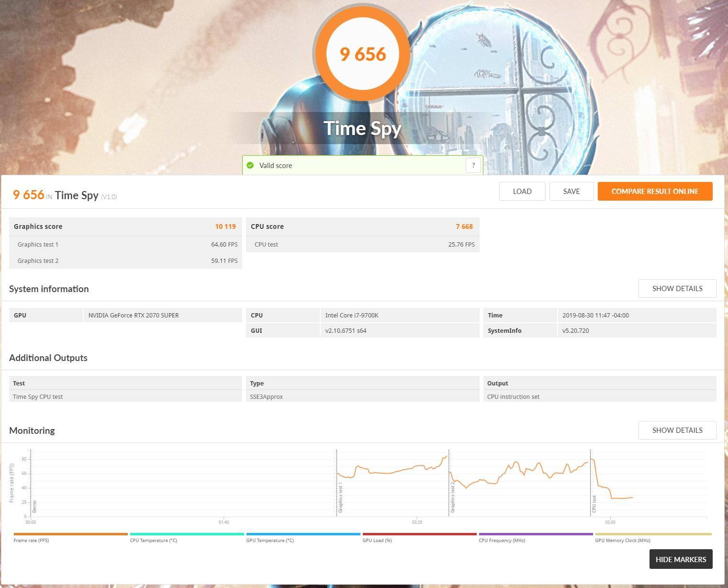Select the Graphics test 1 chart marker

click(x=340, y=498)
